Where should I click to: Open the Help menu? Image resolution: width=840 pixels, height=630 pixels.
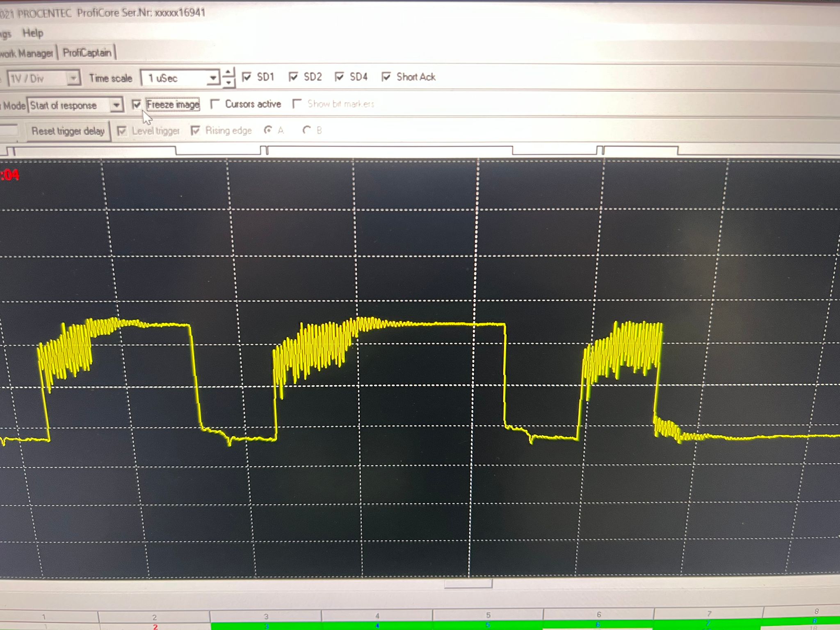33,33
